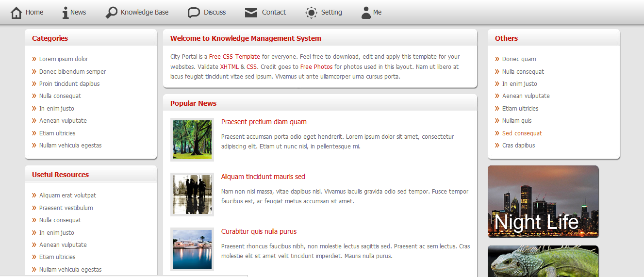
Task: Open In enim justo in Useful Resources
Action: (57, 233)
